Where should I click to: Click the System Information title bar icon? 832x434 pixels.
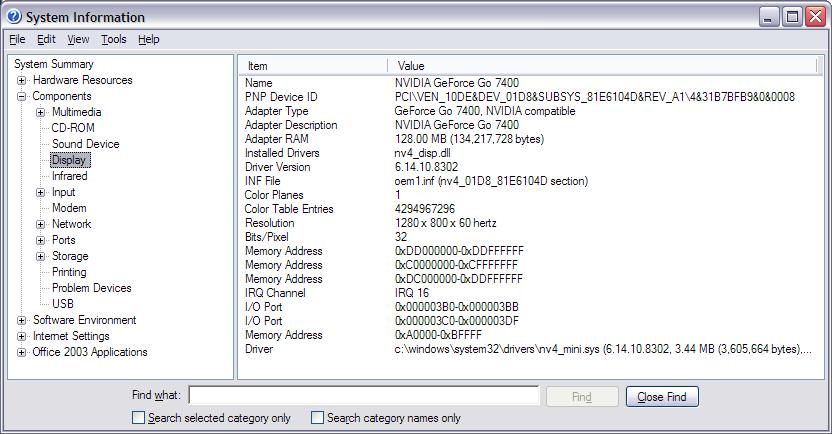coord(14,16)
